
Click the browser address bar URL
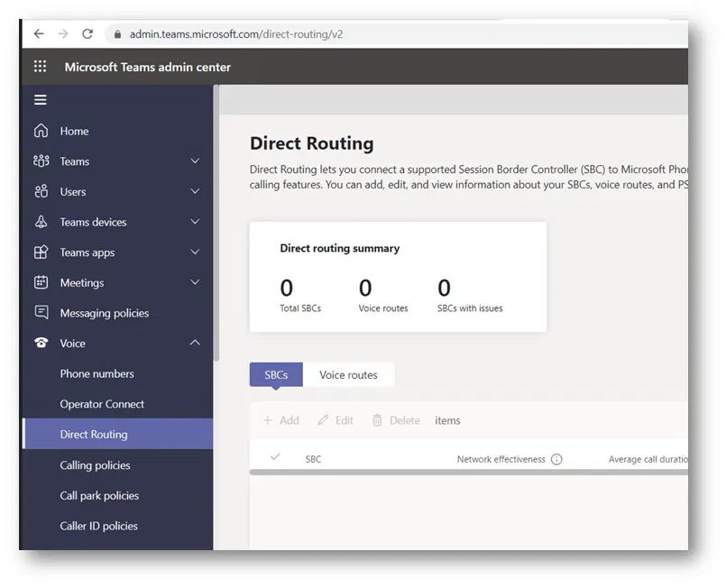[x=236, y=34]
